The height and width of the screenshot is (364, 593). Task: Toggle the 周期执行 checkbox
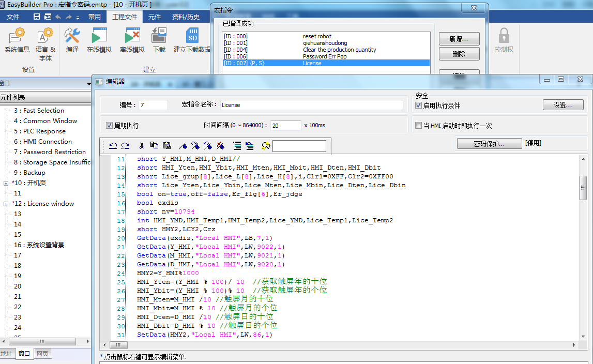coord(109,126)
